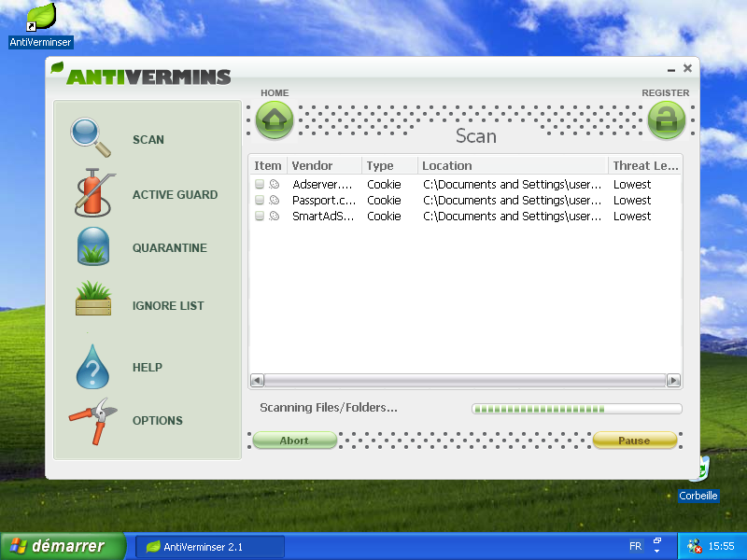Viewport: 747px width, 560px height.
Task: Click the cookie icon in Adserver row
Action: tap(275, 184)
